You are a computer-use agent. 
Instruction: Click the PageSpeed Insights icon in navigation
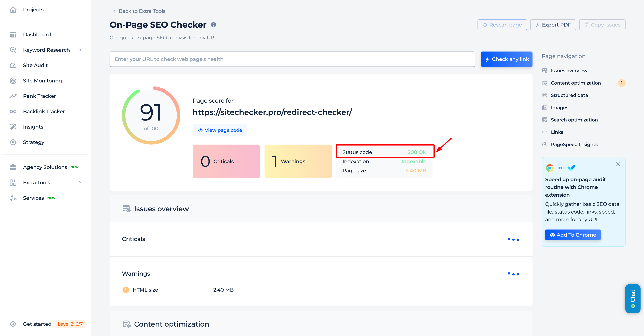pos(546,144)
